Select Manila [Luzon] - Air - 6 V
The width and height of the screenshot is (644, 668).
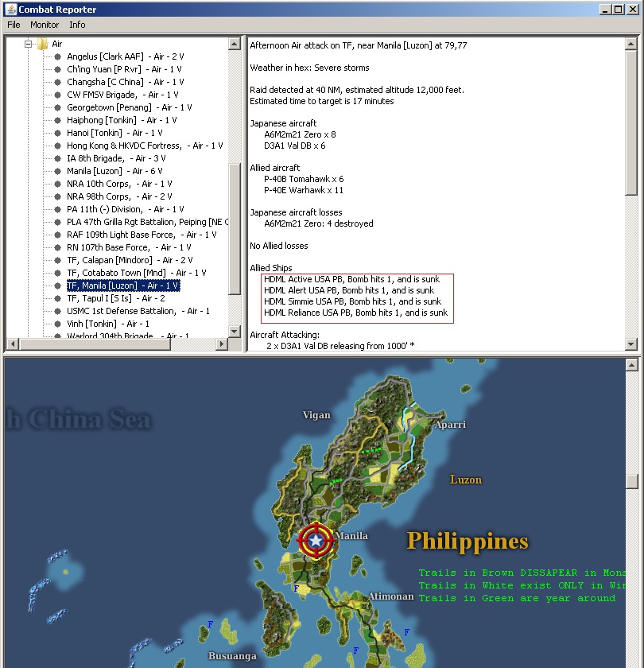click(114, 172)
